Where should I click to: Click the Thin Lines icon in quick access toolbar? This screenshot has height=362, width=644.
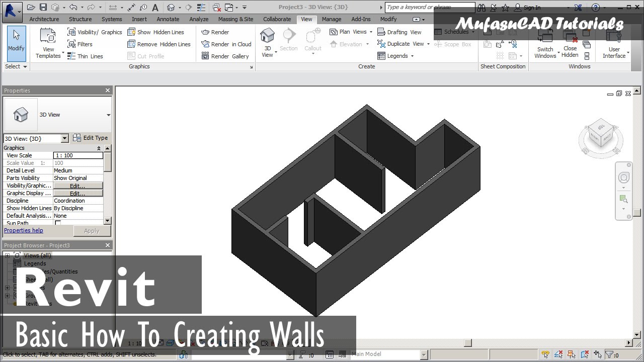tap(202, 8)
